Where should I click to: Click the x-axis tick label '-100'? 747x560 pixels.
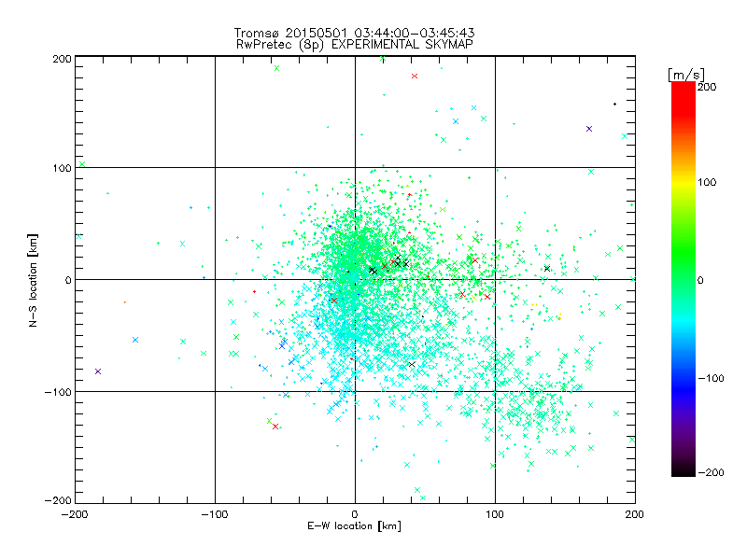(215, 514)
